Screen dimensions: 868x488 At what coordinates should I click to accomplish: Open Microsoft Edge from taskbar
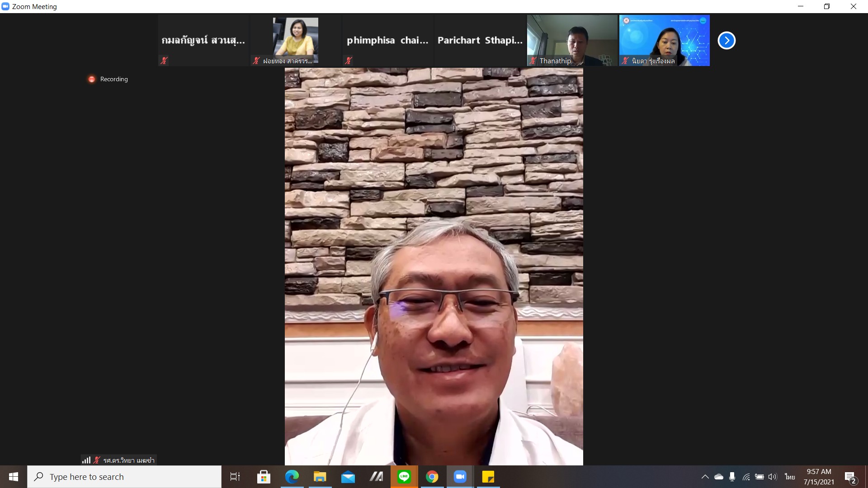pyautogui.click(x=292, y=477)
